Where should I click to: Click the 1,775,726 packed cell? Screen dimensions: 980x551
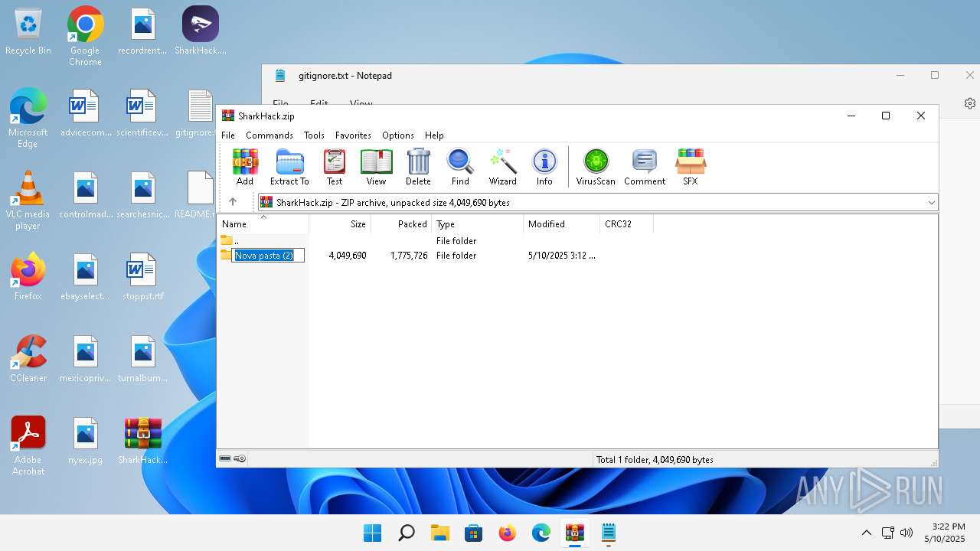coord(409,256)
